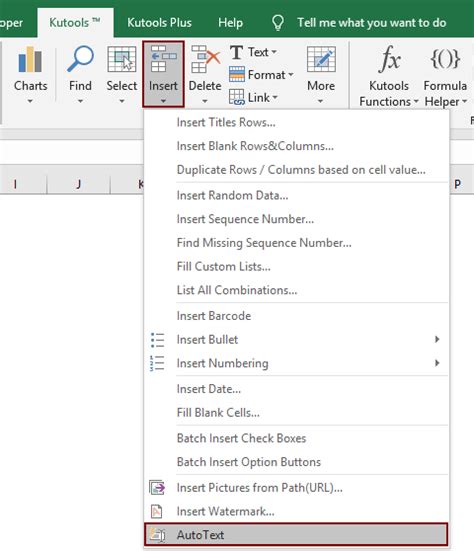Viewport: 474px width, 551px height.
Task: Expand the More dropdown arrow
Action: click(x=320, y=101)
